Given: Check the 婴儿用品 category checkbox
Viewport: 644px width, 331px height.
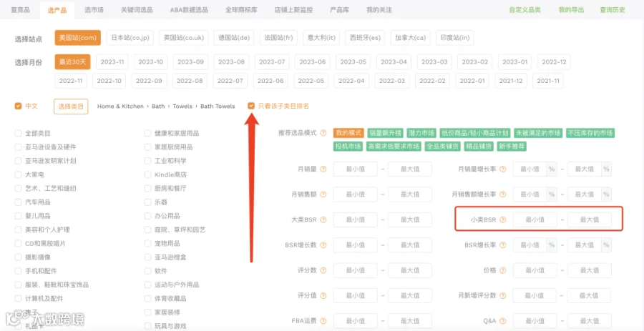Looking at the screenshot, I should [x=18, y=216].
